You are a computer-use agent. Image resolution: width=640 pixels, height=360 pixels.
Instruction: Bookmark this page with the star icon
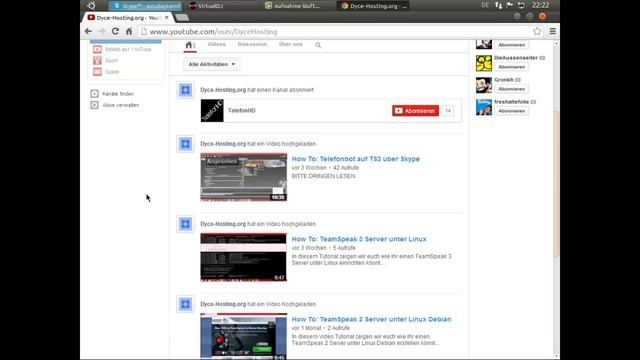pos(537,31)
